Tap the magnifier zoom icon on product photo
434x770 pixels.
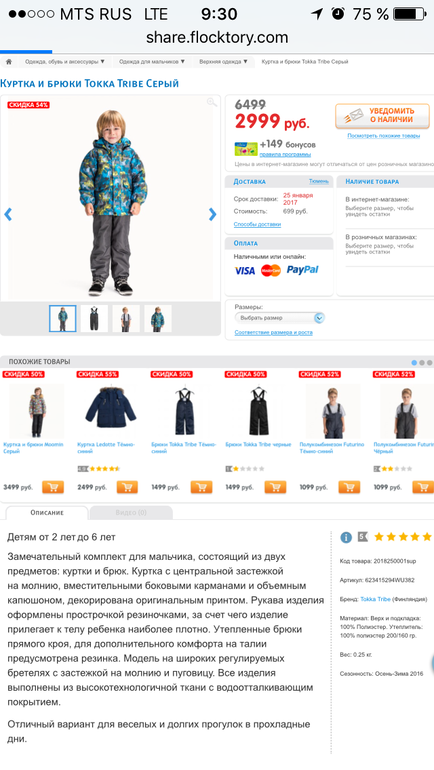(212, 102)
